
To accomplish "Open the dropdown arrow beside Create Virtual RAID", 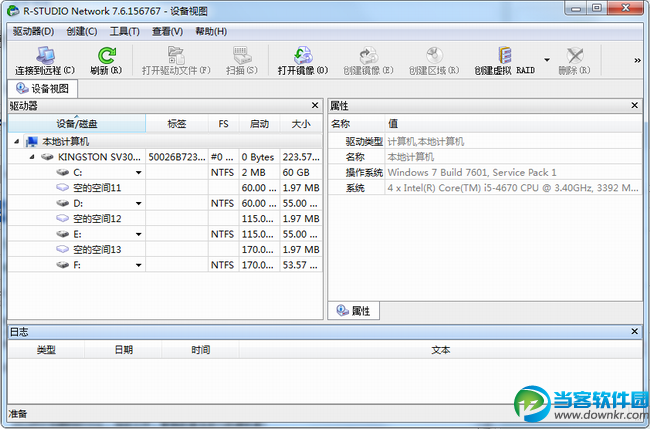I will (547, 60).
